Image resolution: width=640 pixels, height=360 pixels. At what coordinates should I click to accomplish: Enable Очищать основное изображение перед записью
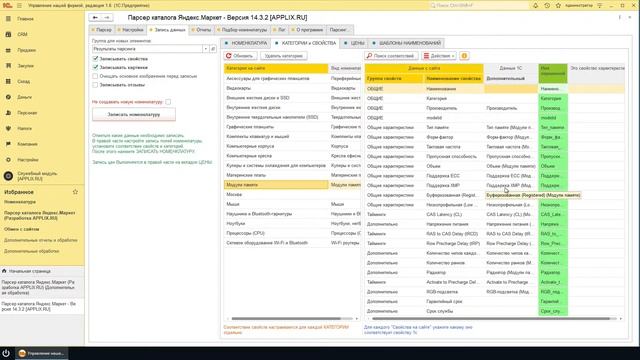coord(95,76)
